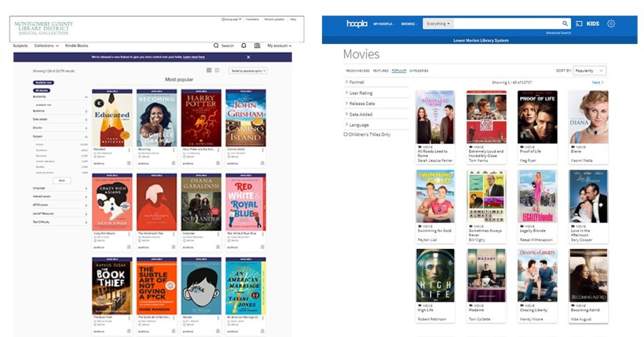Collapse the Subject filter section
This screenshot has width=644, height=337.
(60, 136)
